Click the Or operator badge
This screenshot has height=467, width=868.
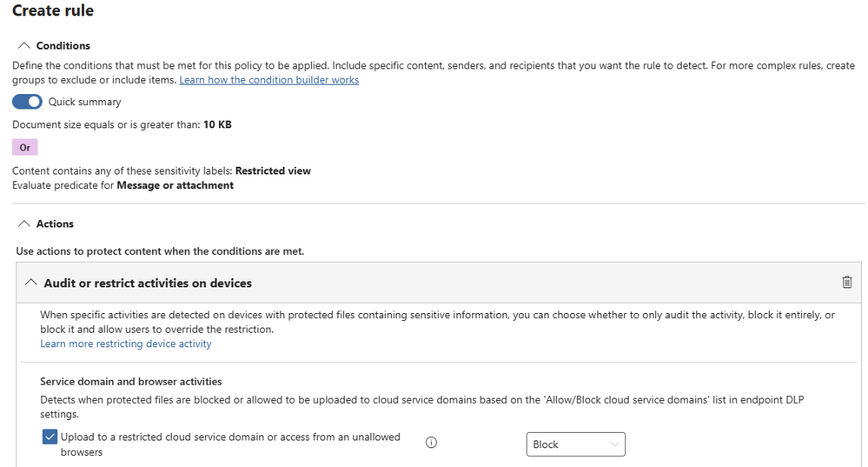(x=25, y=148)
